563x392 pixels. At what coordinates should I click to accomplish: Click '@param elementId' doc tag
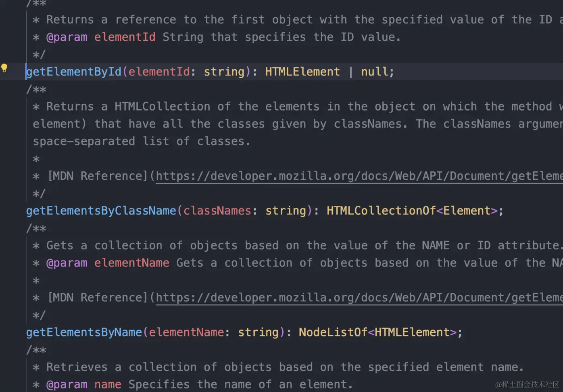pos(101,37)
